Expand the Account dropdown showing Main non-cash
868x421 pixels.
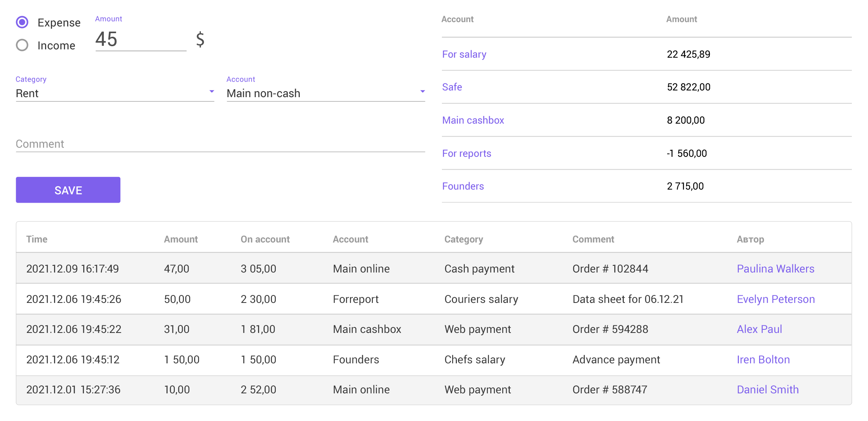pos(325,93)
